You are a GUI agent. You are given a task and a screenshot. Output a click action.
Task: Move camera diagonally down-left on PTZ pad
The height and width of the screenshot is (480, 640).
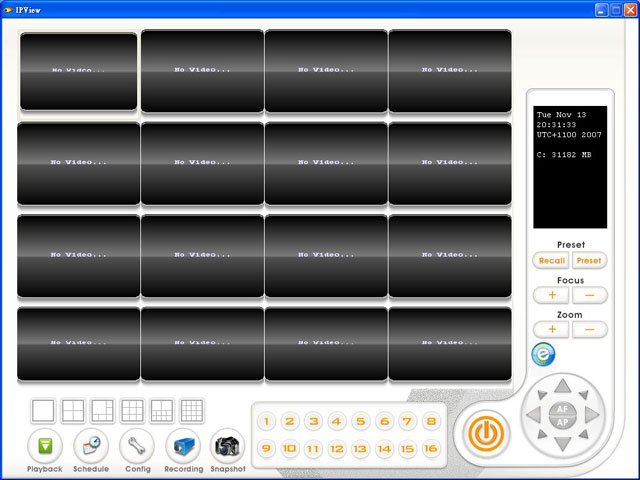(x=542, y=434)
